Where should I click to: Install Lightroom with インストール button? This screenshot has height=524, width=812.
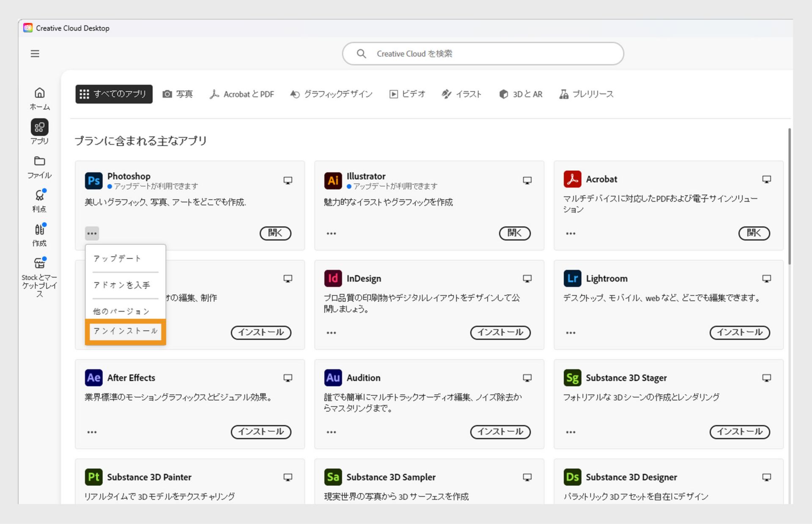pos(739,333)
